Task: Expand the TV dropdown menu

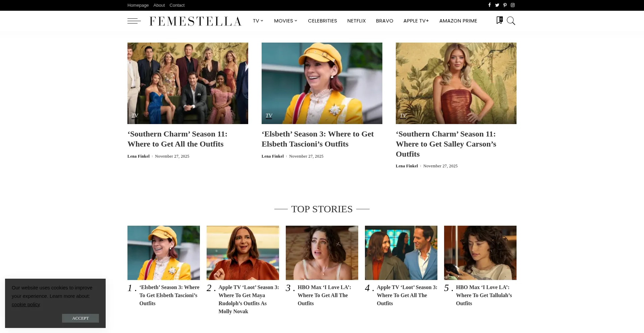Action: click(x=258, y=21)
